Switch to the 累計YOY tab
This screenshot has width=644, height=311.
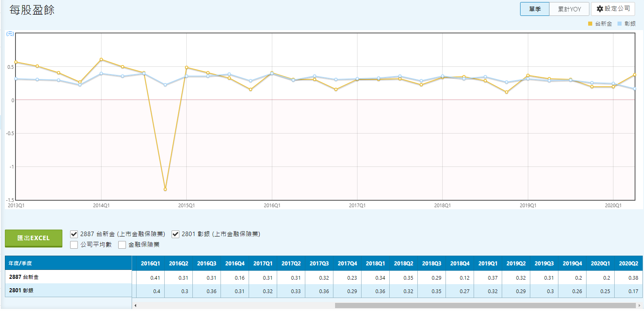click(569, 9)
